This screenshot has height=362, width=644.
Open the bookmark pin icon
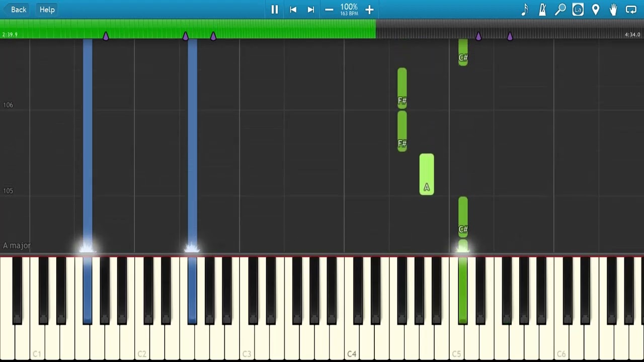tap(596, 10)
